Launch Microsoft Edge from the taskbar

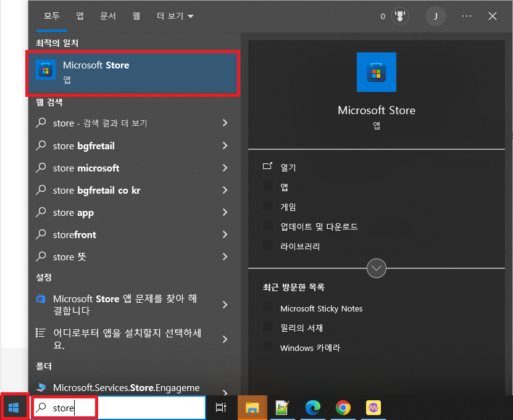[x=313, y=408]
